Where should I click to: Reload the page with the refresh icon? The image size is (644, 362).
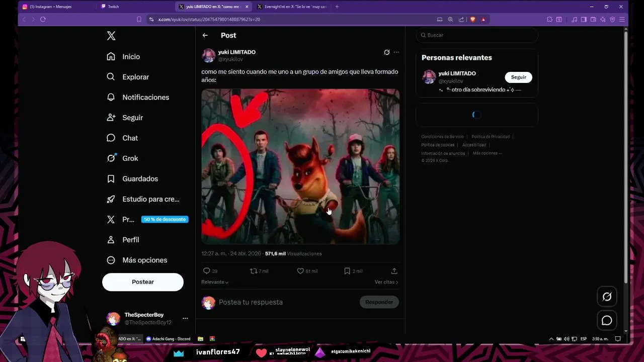point(43,19)
